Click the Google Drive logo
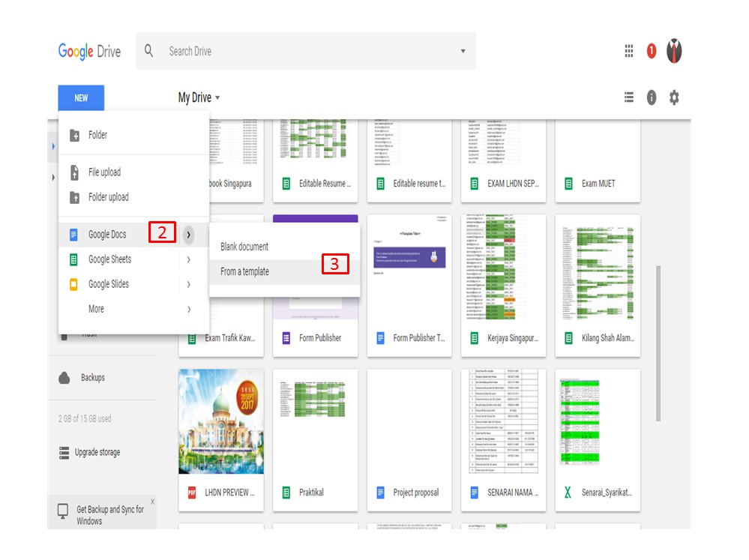The width and height of the screenshot is (749, 560). coord(89,51)
